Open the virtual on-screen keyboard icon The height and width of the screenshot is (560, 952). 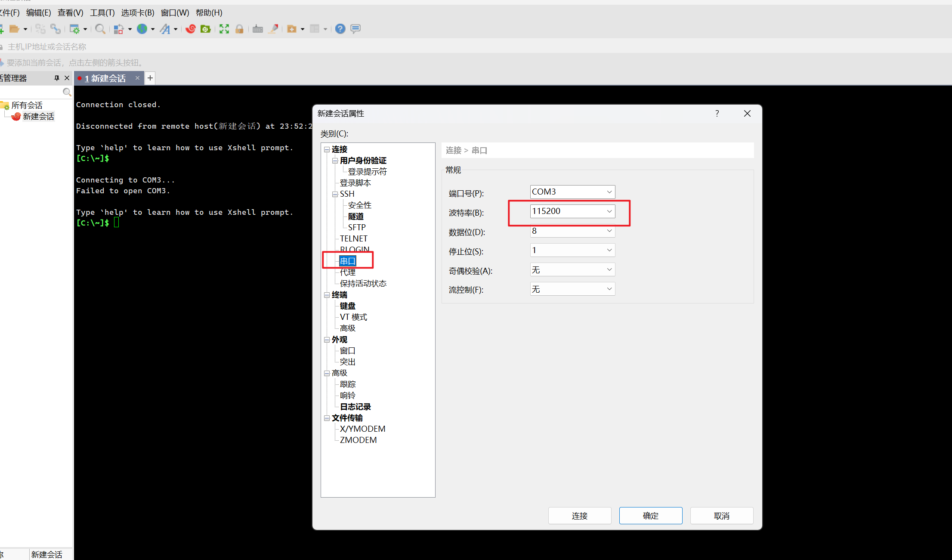pyautogui.click(x=258, y=29)
